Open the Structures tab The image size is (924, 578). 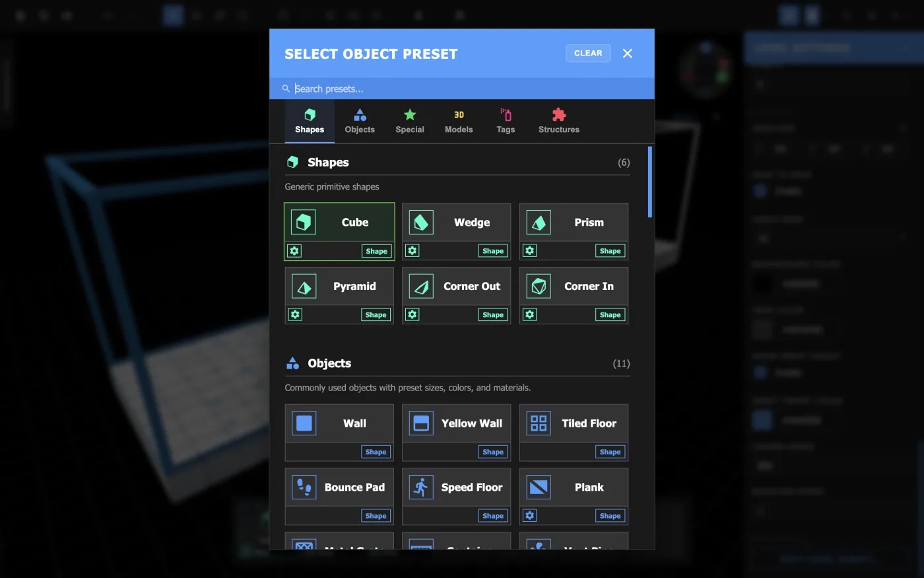click(559, 122)
